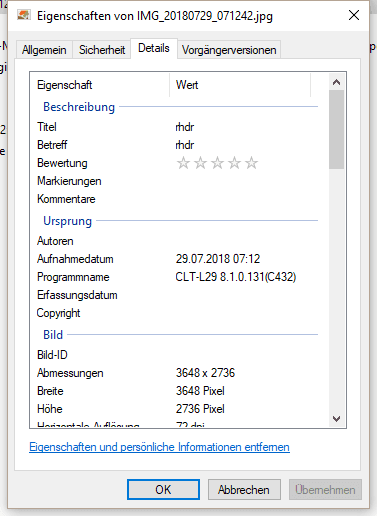Select the Titel property row label
The width and height of the screenshot is (377, 516).
47,127
